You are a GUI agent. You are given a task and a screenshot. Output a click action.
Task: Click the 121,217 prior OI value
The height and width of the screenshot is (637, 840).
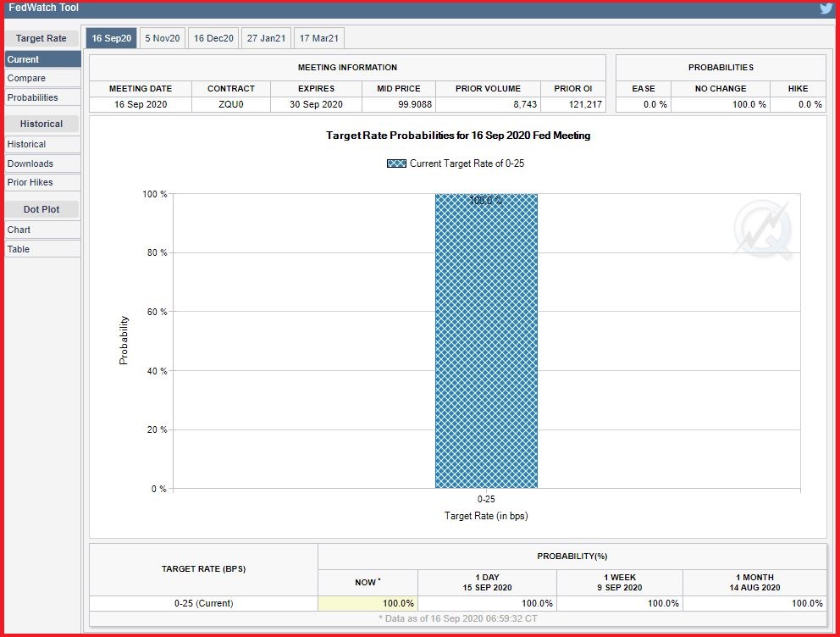click(585, 104)
